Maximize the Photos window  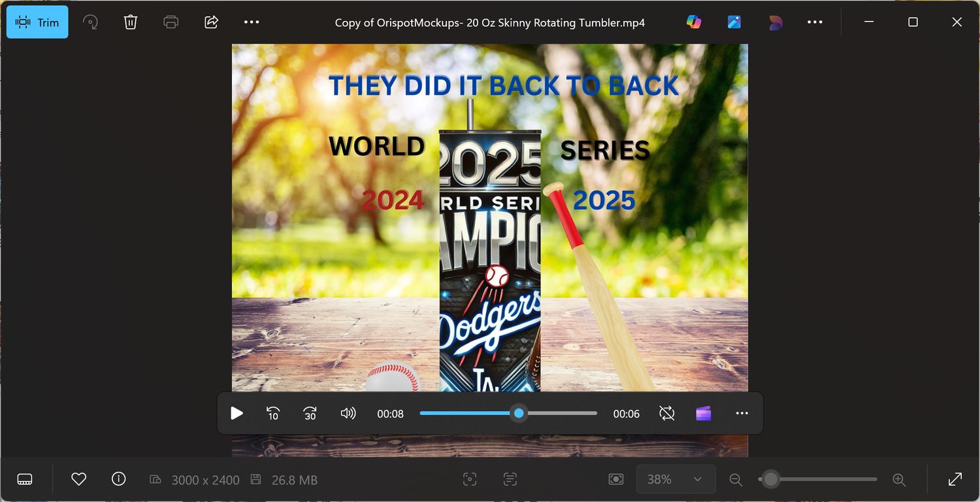coord(913,22)
